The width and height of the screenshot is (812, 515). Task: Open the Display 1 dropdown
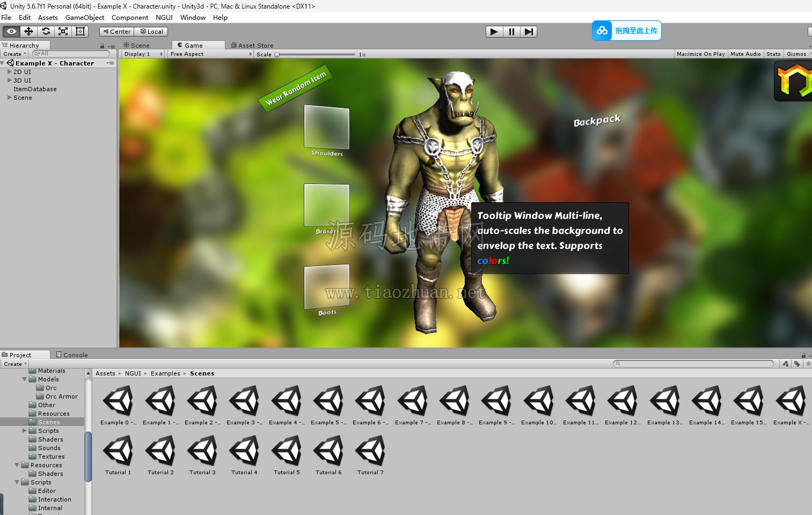pos(143,54)
